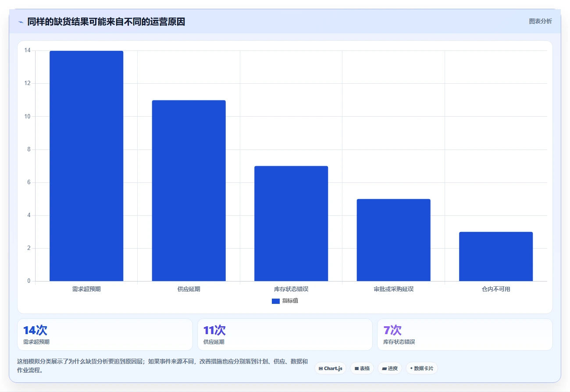The width and height of the screenshot is (570, 392).
Task: Click the 供应延期 x-axis label
Action: coord(189,289)
